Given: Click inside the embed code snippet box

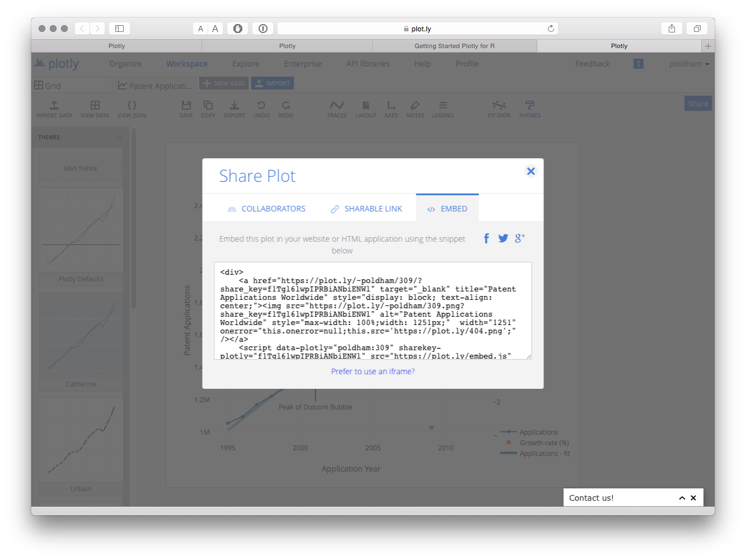Looking at the screenshot, I should [373, 310].
